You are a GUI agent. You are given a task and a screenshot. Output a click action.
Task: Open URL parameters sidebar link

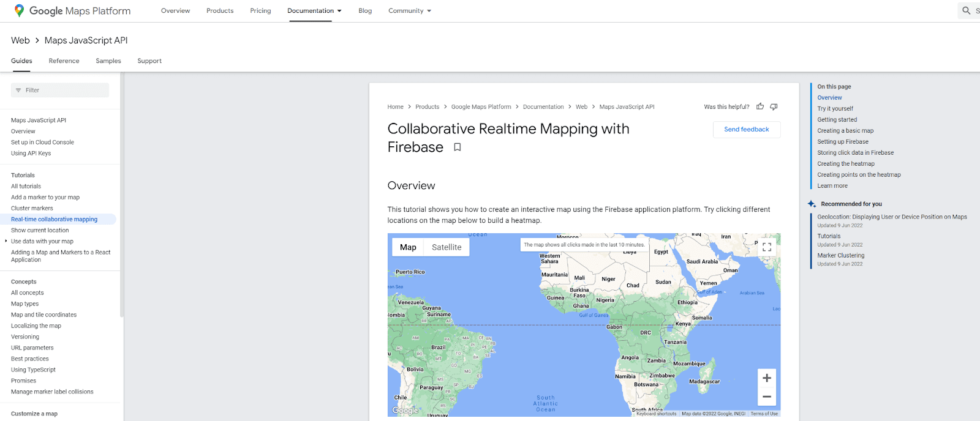click(x=32, y=348)
